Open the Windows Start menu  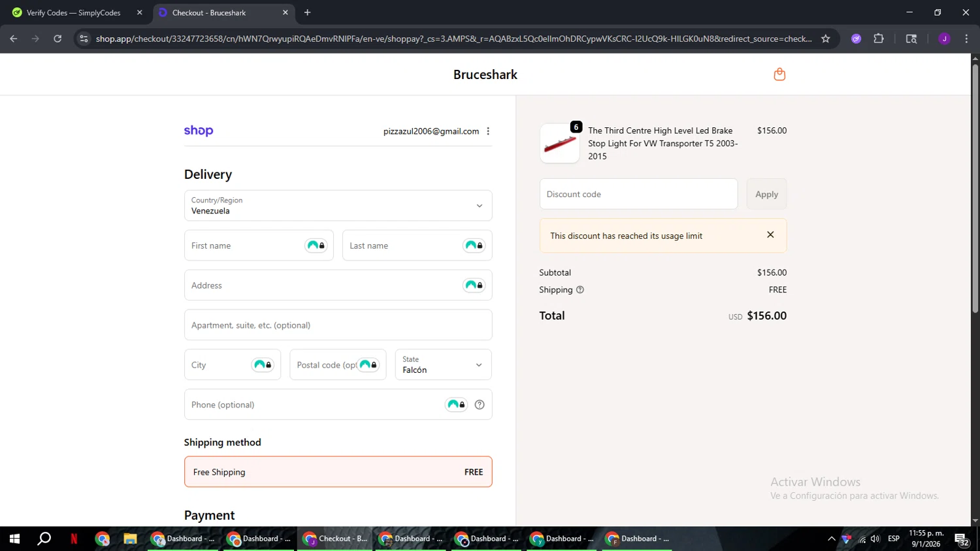coord(14,539)
